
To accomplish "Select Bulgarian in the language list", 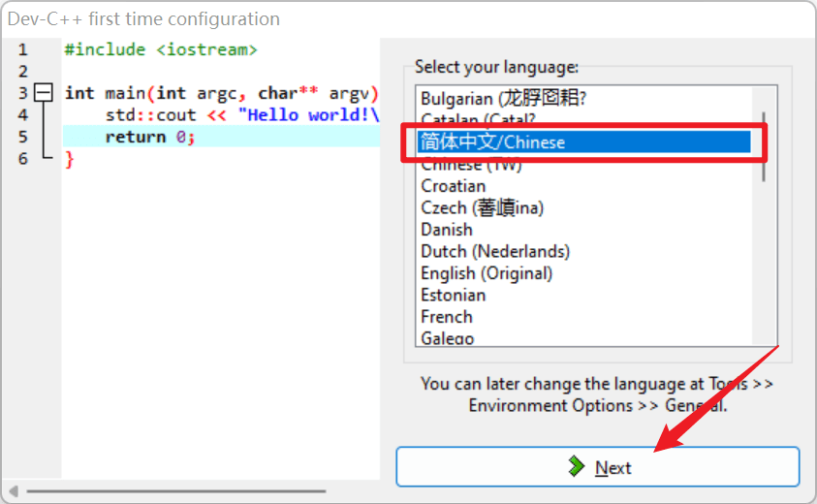I will point(583,99).
